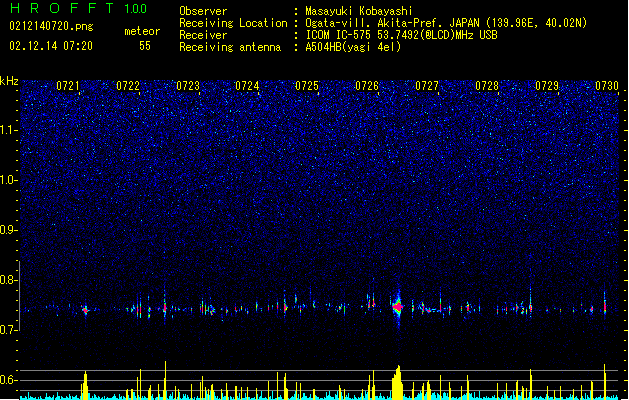629x400 pixels.
Task: Click observer name Masayuki Kobayashi
Action: pos(359,11)
